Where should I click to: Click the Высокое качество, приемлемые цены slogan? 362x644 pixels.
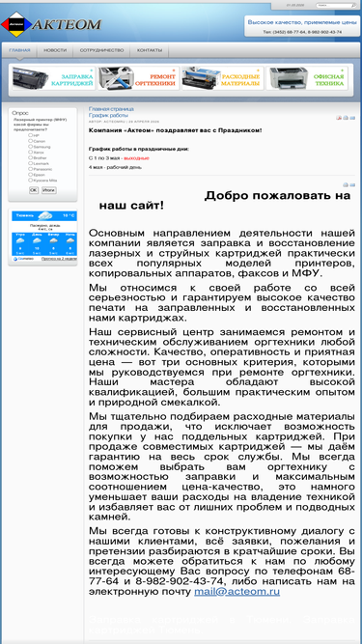(x=302, y=22)
